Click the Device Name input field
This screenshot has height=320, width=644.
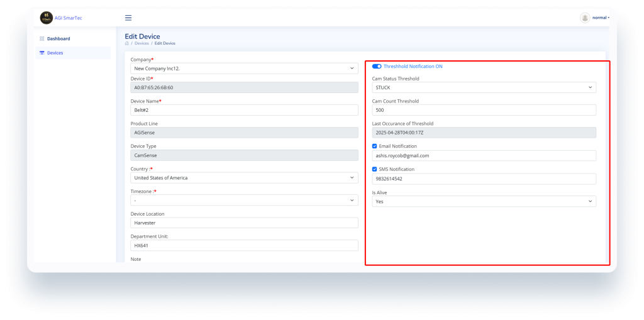[244, 110]
